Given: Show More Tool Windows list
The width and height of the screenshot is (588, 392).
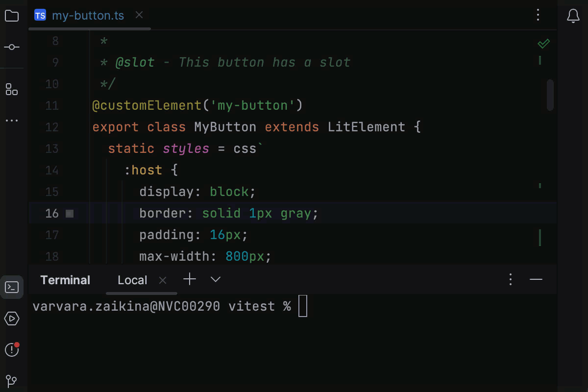Looking at the screenshot, I should tap(12, 121).
